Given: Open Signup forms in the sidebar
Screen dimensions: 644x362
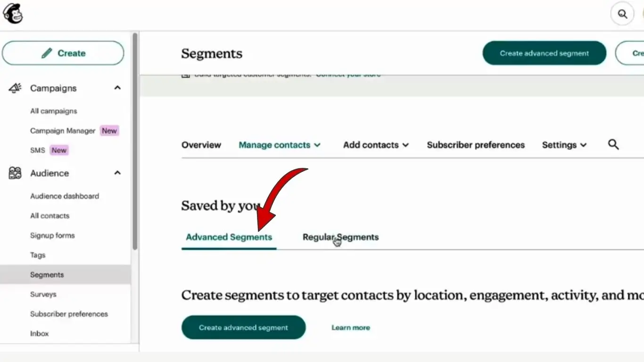Looking at the screenshot, I should click(x=52, y=236).
